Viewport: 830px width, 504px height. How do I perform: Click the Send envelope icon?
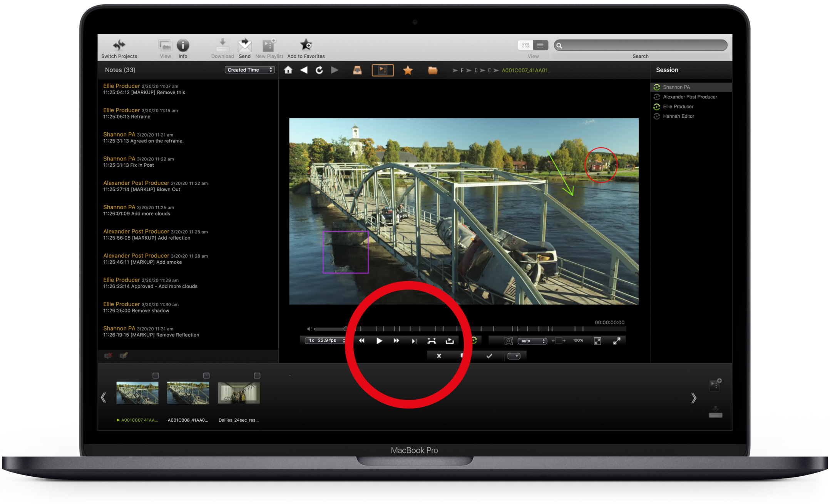[x=244, y=46]
